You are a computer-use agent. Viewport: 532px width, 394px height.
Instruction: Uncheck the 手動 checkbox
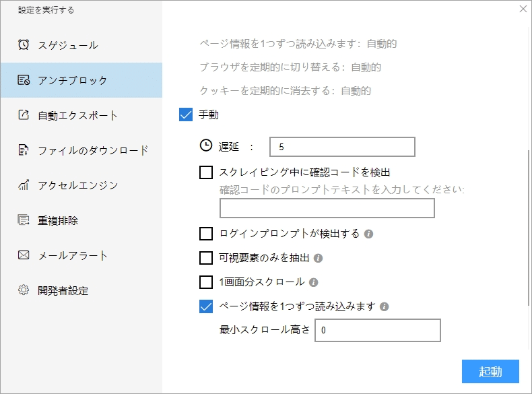pos(187,115)
